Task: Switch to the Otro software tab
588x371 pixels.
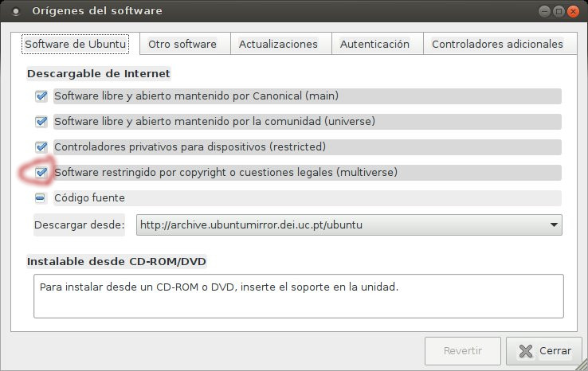Action: pos(182,45)
